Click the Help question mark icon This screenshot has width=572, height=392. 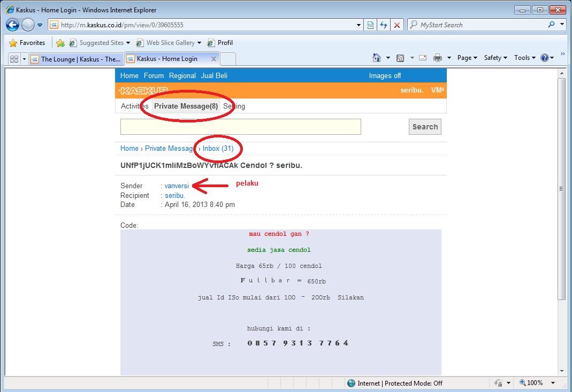(x=545, y=58)
